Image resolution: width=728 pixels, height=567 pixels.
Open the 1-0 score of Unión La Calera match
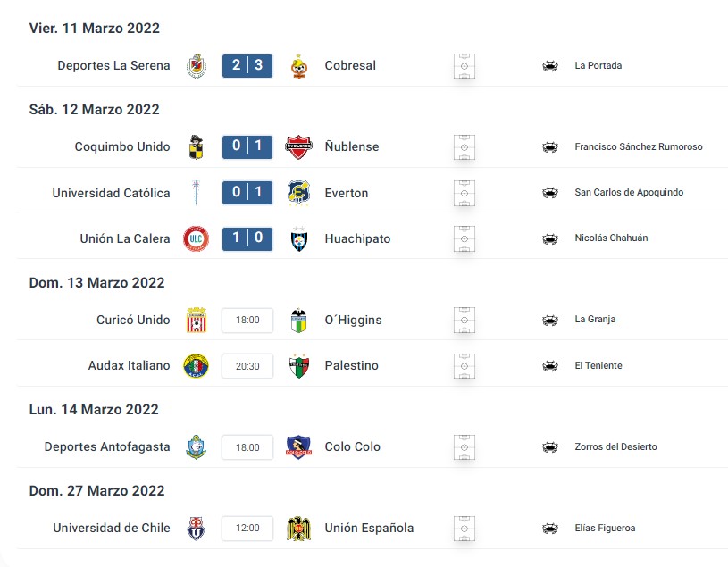tap(247, 238)
